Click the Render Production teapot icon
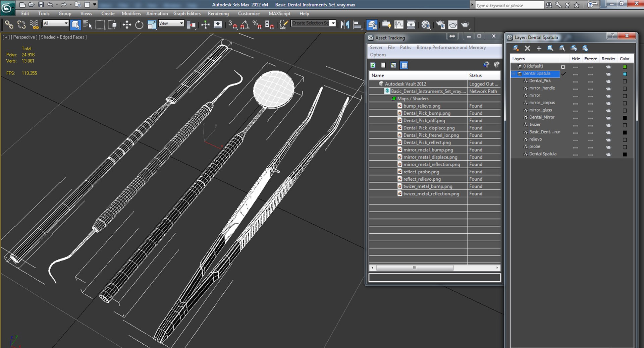Screen dimensions: 644x348 click(x=465, y=24)
